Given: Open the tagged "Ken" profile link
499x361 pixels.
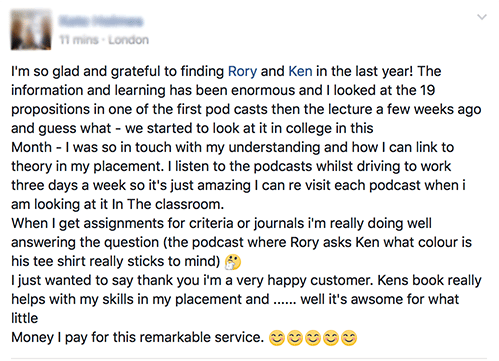Looking at the screenshot, I should (x=300, y=71).
